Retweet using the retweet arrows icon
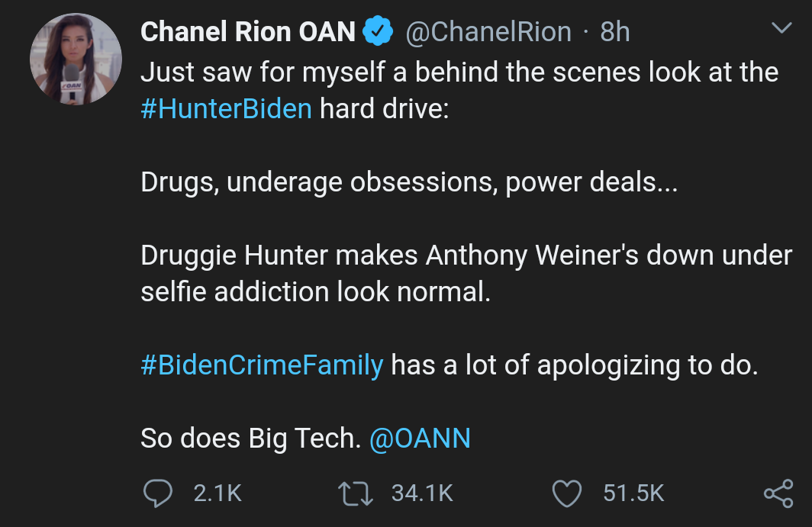 point(356,493)
